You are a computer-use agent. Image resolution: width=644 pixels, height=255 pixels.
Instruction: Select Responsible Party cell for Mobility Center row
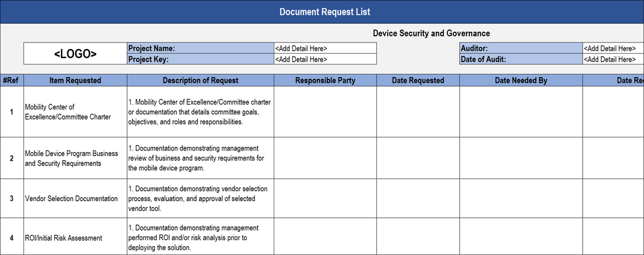(x=325, y=112)
